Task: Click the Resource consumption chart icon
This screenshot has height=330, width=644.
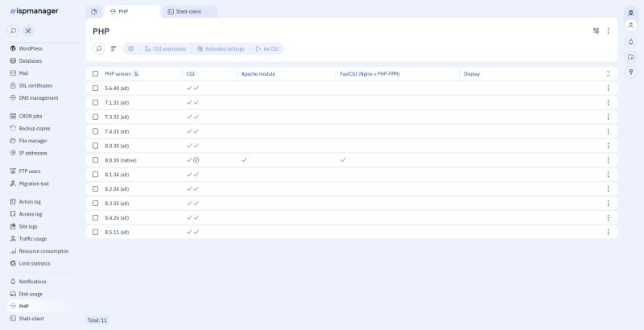Action: (x=13, y=251)
